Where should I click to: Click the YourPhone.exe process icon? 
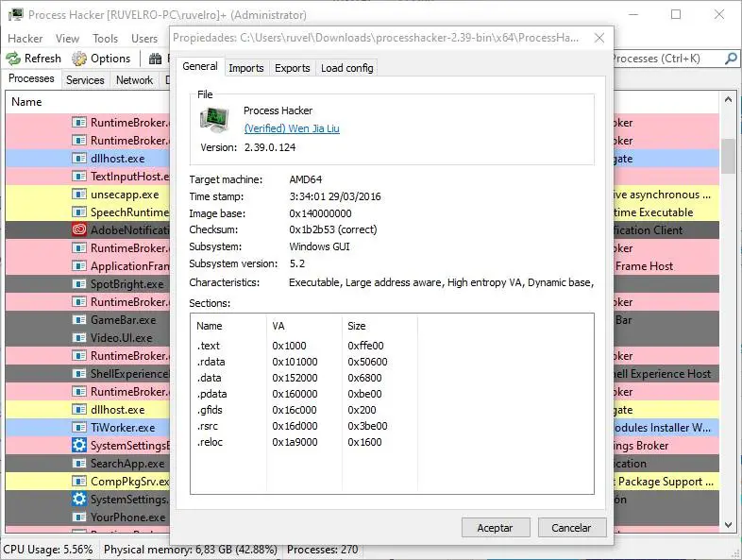point(79,517)
